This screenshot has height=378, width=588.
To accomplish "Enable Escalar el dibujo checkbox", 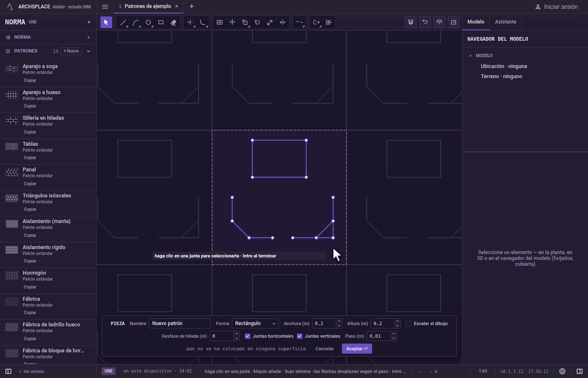I will pyautogui.click(x=408, y=323).
